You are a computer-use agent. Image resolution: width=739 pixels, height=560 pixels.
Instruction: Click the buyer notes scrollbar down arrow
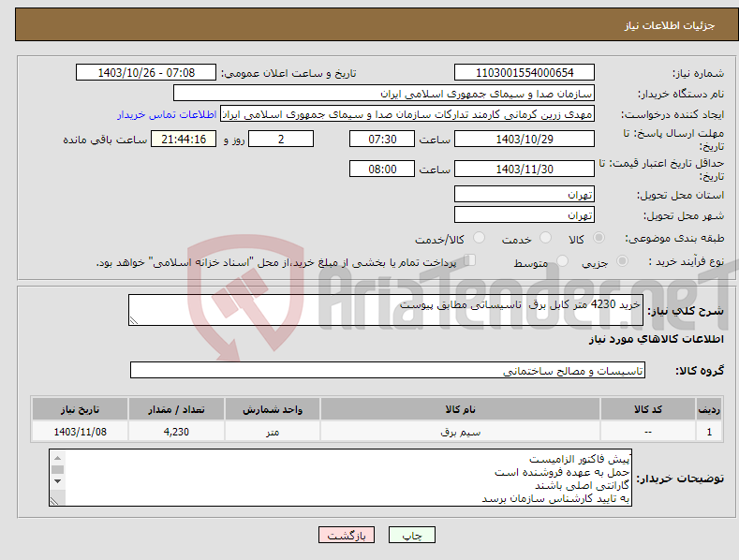click(x=57, y=481)
